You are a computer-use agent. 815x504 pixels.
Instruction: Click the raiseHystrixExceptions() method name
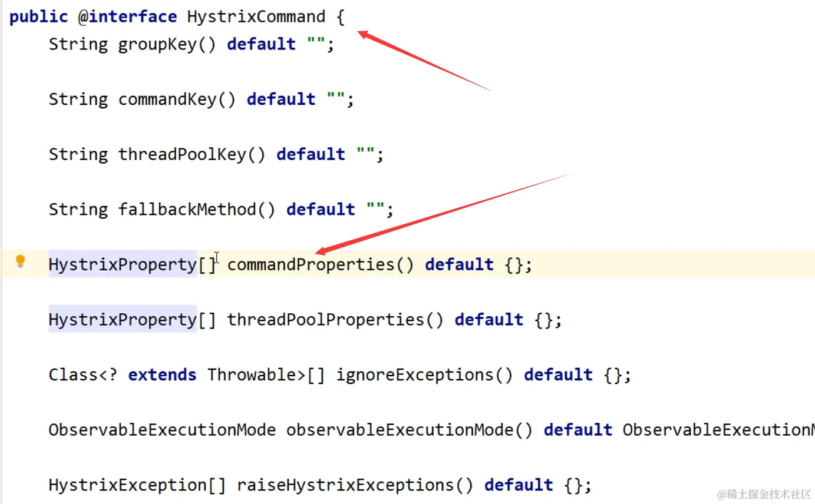tap(355, 485)
